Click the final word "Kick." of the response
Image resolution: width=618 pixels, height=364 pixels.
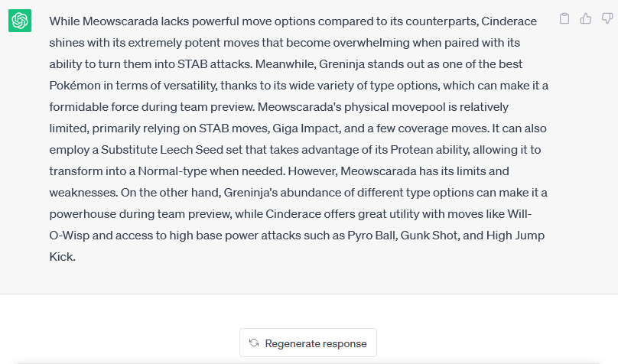click(x=62, y=257)
